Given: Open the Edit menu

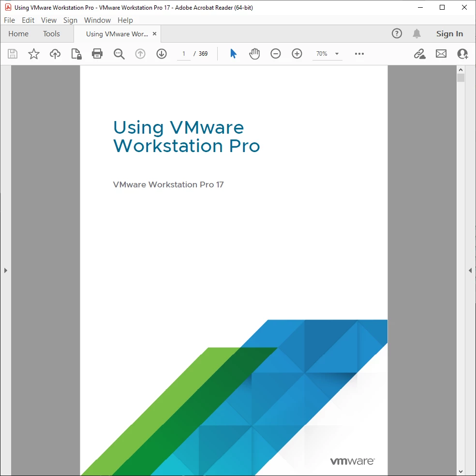Looking at the screenshot, I should pyautogui.click(x=28, y=20).
